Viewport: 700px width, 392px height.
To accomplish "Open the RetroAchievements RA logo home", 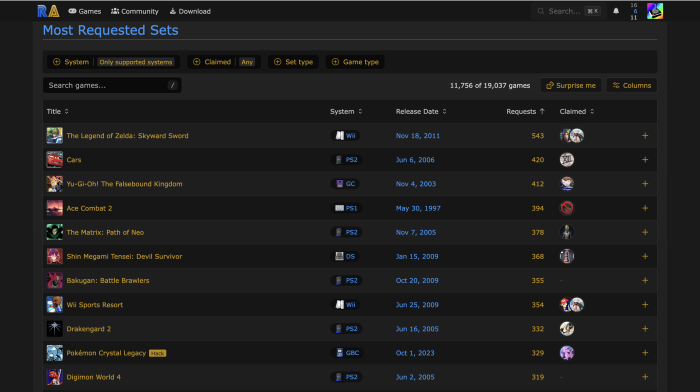I will 48,11.
